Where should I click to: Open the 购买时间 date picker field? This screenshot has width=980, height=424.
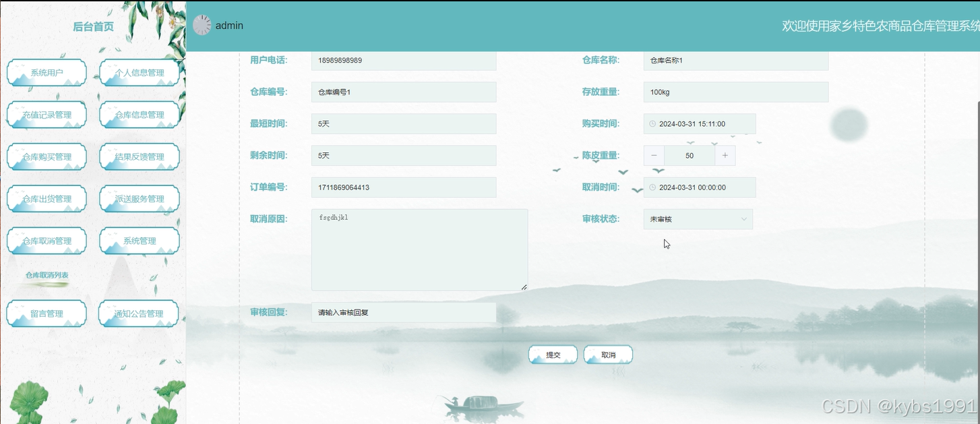700,124
